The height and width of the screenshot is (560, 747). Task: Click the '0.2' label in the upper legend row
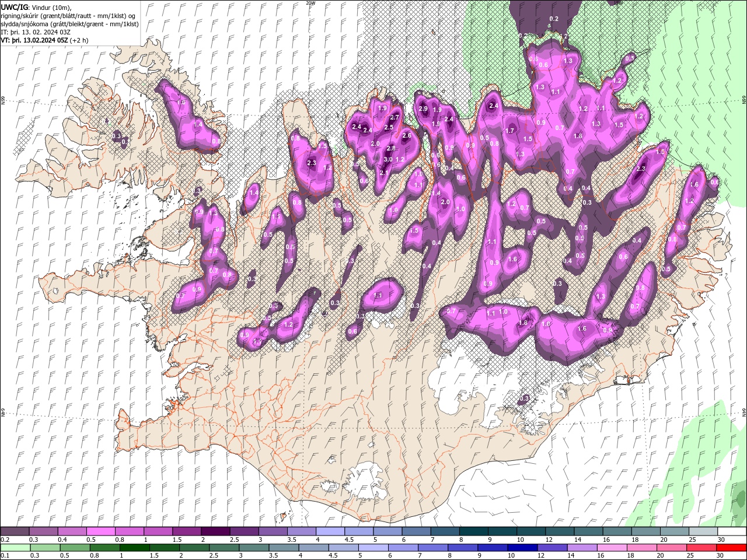pyautogui.click(x=5, y=540)
